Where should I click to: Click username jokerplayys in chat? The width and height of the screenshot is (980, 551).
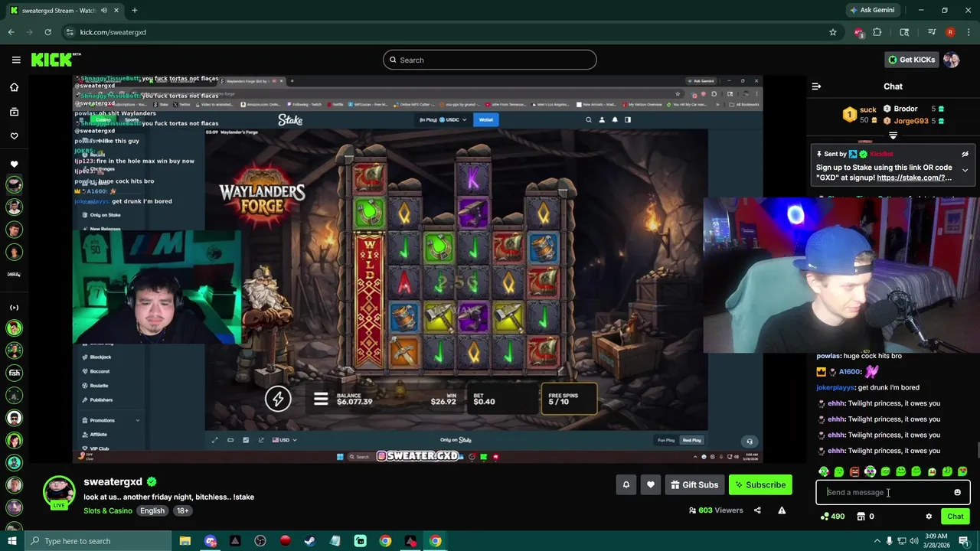point(835,387)
